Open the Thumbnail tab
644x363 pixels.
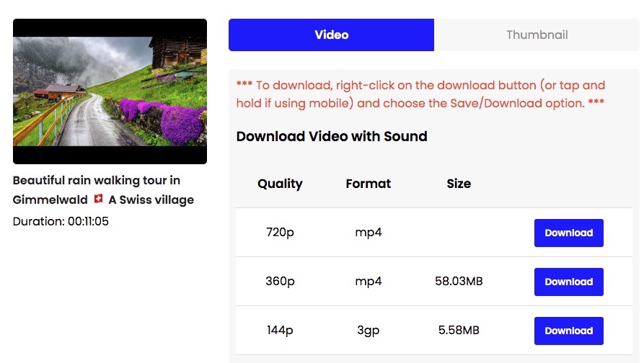[x=537, y=35]
